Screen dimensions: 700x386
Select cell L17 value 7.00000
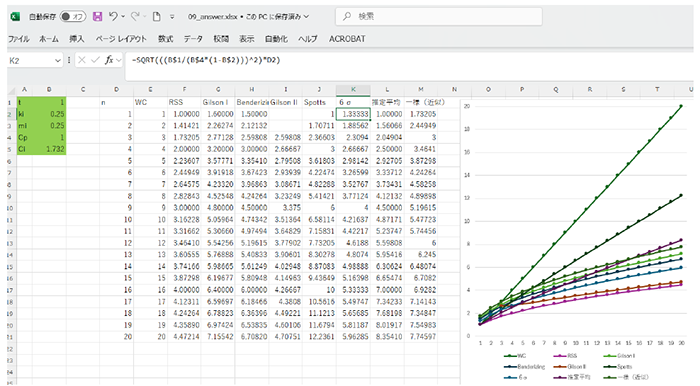pos(387,290)
